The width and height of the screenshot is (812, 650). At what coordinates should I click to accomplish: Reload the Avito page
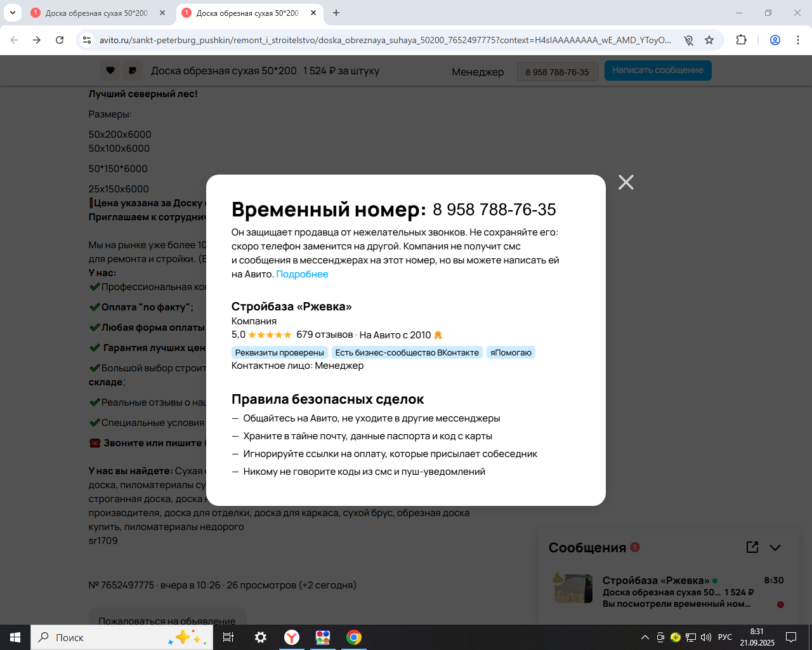coord(60,40)
